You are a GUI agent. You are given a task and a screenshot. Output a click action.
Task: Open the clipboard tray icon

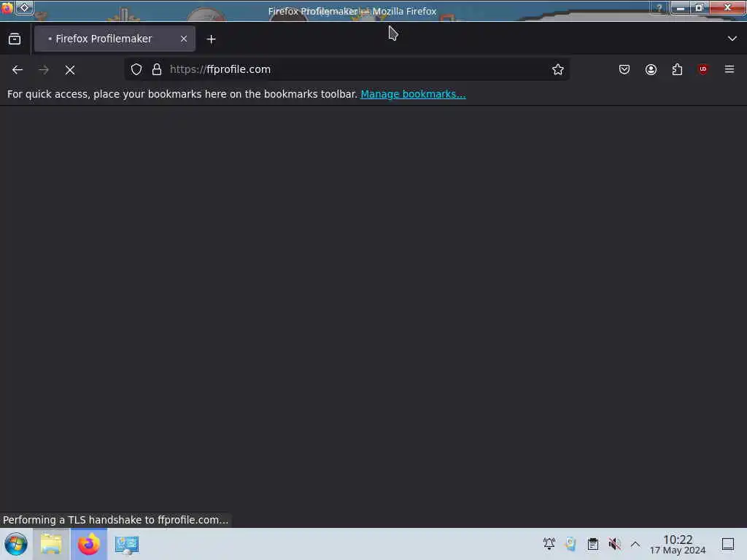pos(592,544)
